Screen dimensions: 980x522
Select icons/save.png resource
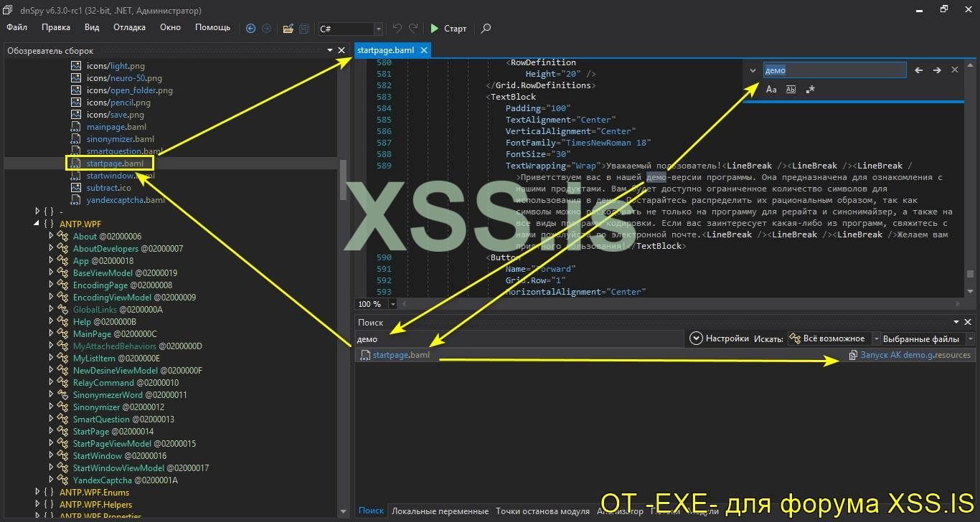pos(116,114)
